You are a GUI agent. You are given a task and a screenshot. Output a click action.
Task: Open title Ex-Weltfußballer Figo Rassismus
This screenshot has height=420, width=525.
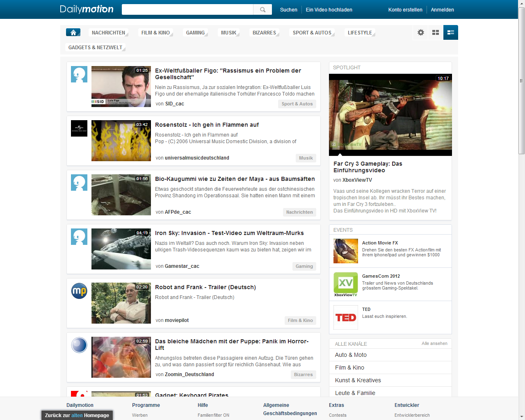tap(228, 74)
